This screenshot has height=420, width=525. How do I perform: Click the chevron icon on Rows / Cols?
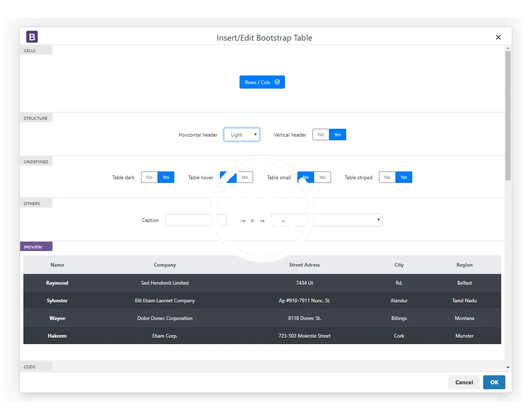coord(277,82)
